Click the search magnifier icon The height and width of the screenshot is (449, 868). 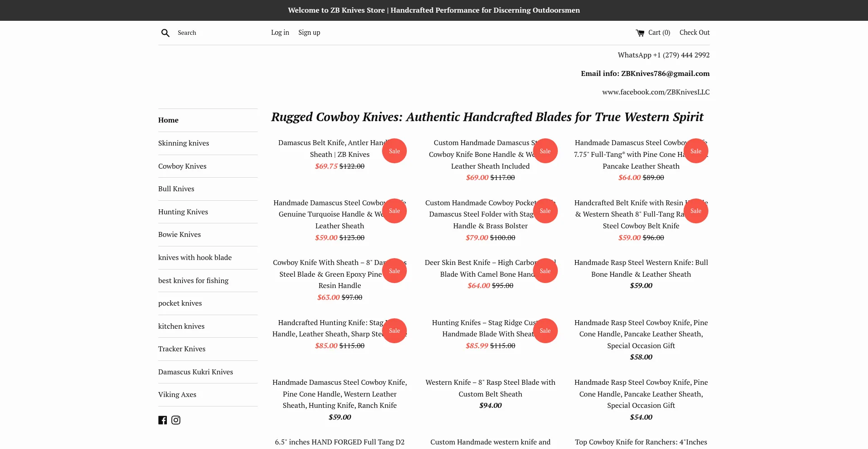tap(165, 33)
